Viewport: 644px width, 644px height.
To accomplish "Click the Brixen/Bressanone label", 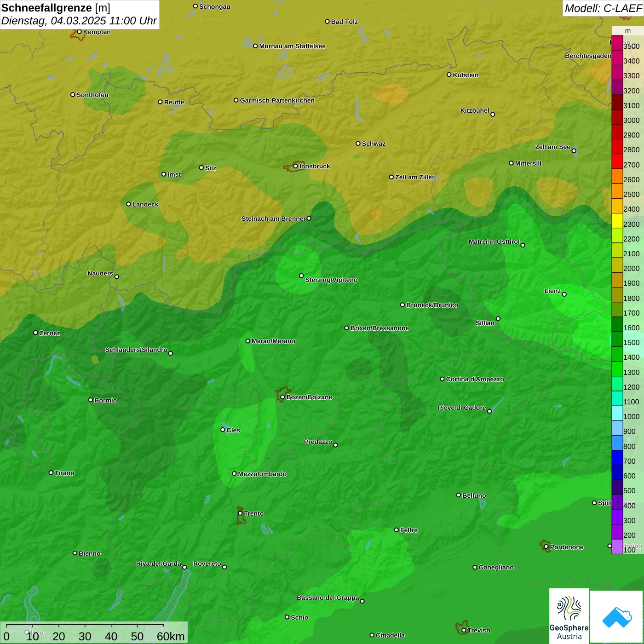I will pos(379,328).
